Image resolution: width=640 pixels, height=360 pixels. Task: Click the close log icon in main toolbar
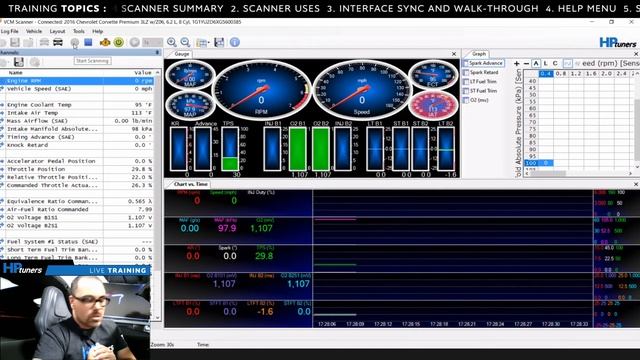[29, 42]
